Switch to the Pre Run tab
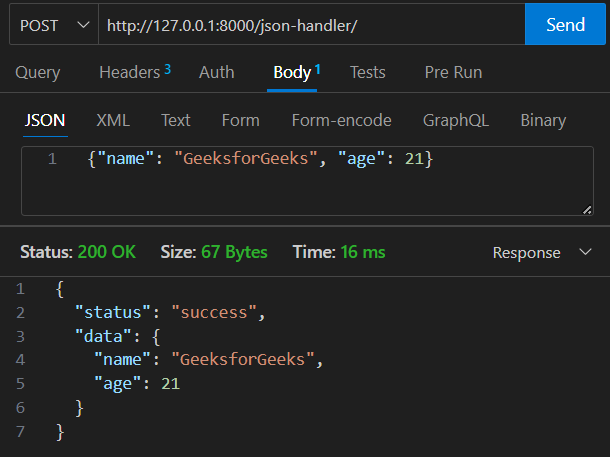Viewport: 610px width, 457px height. (453, 72)
